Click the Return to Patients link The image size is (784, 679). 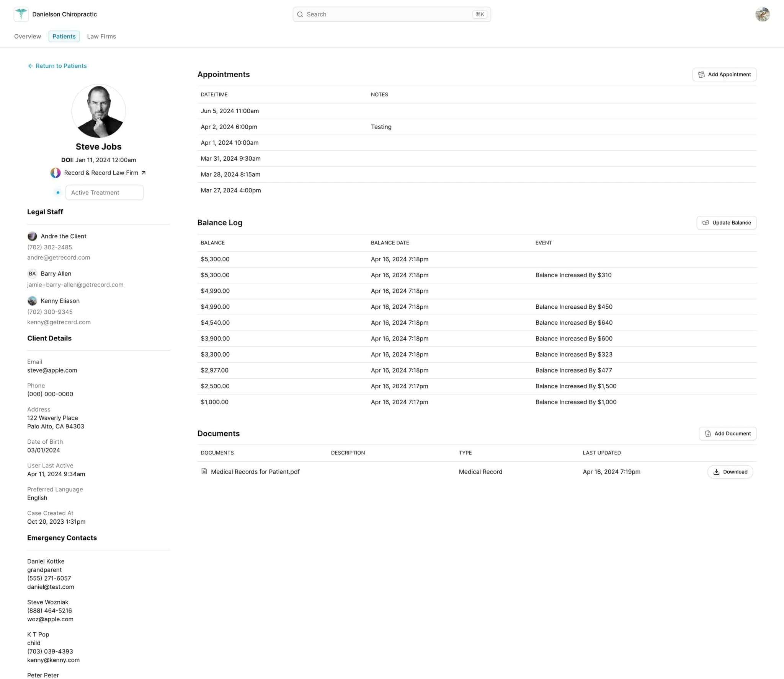(61, 66)
